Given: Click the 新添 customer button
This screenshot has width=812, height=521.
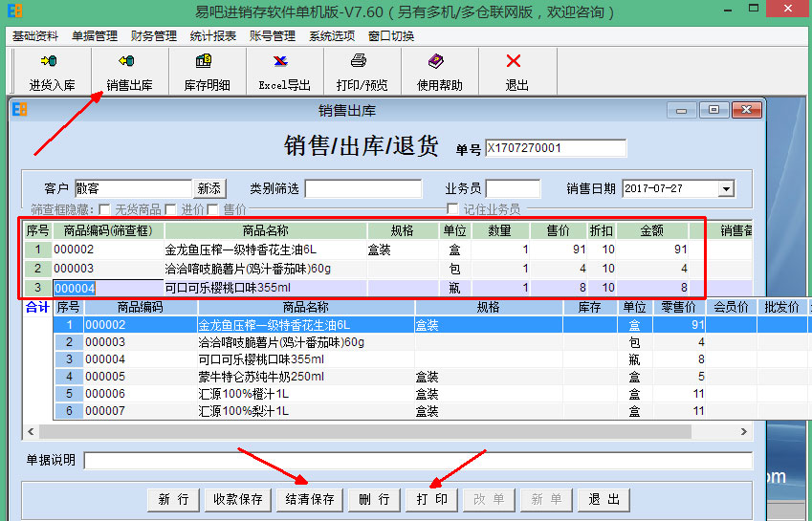Looking at the screenshot, I should (209, 189).
